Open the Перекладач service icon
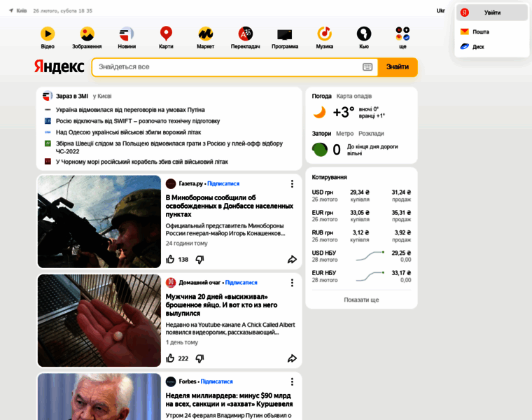The height and width of the screenshot is (420, 532). click(x=245, y=34)
